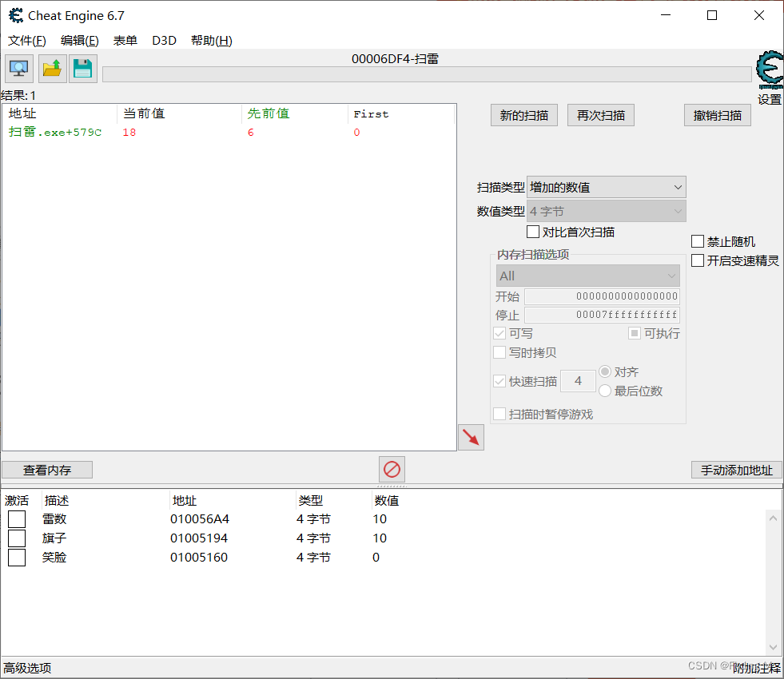Open the 数值类型 dropdown
784x679 pixels.
point(606,210)
